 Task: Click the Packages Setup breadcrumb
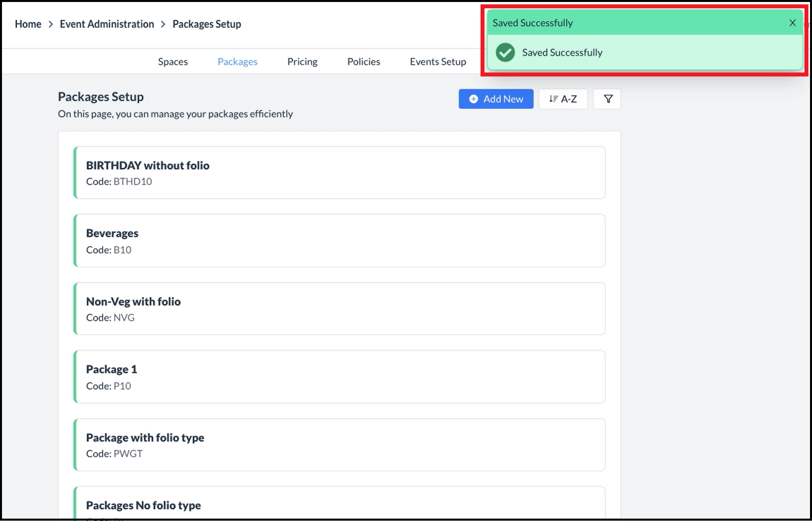pos(207,24)
